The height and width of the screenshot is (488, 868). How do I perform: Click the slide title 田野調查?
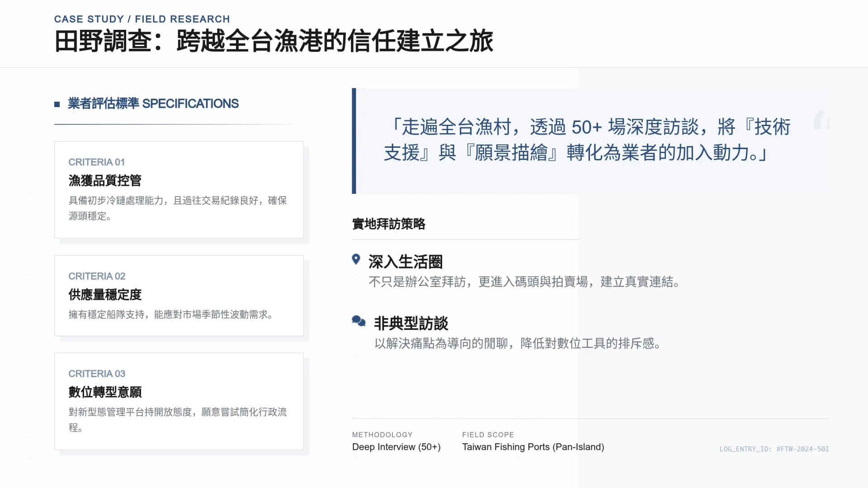tap(273, 41)
